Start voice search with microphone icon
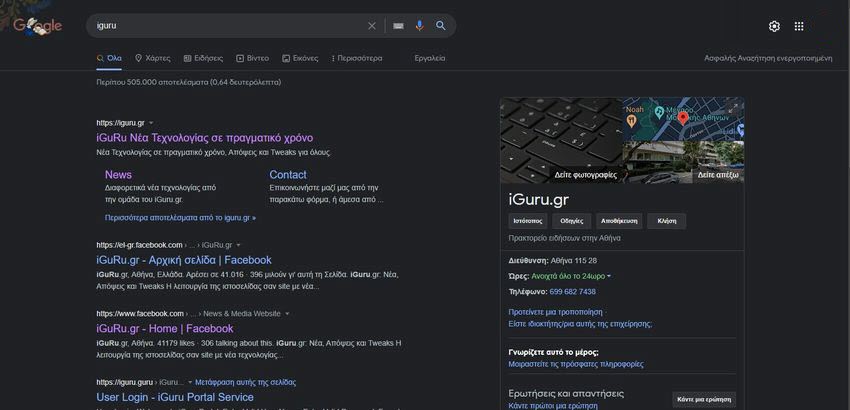 click(420, 25)
